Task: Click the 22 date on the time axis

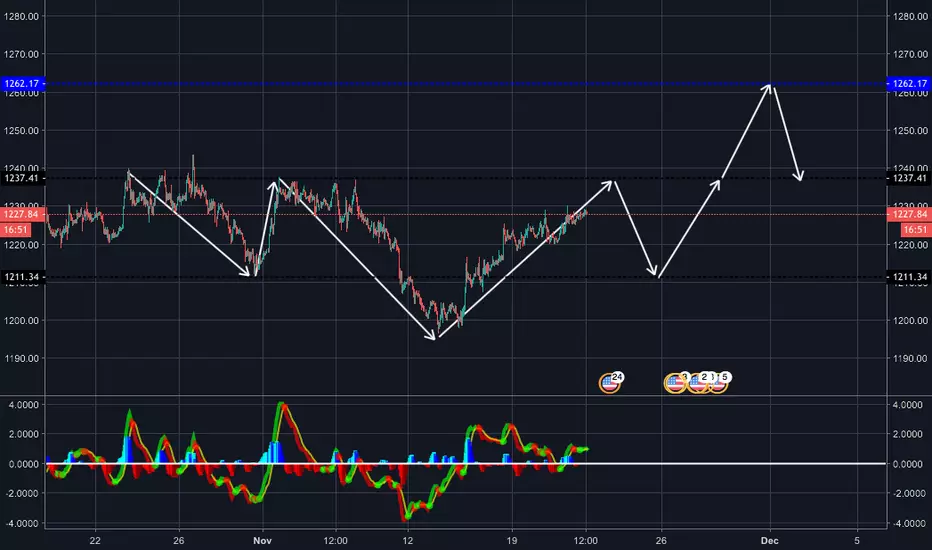Action: point(95,540)
